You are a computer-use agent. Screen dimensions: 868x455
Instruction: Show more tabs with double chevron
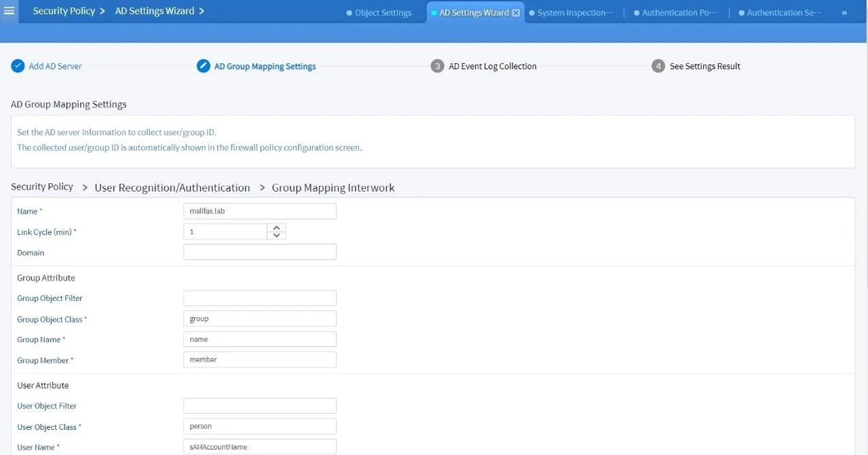tap(844, 13)
